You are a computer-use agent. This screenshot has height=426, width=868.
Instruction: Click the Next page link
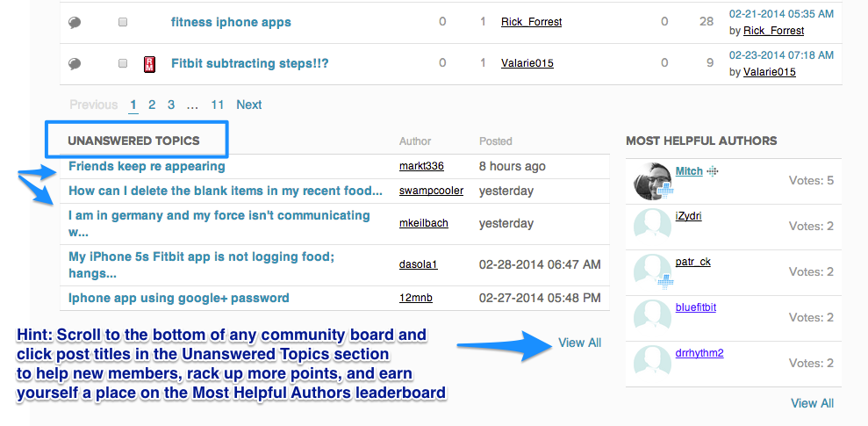point(249,105)
